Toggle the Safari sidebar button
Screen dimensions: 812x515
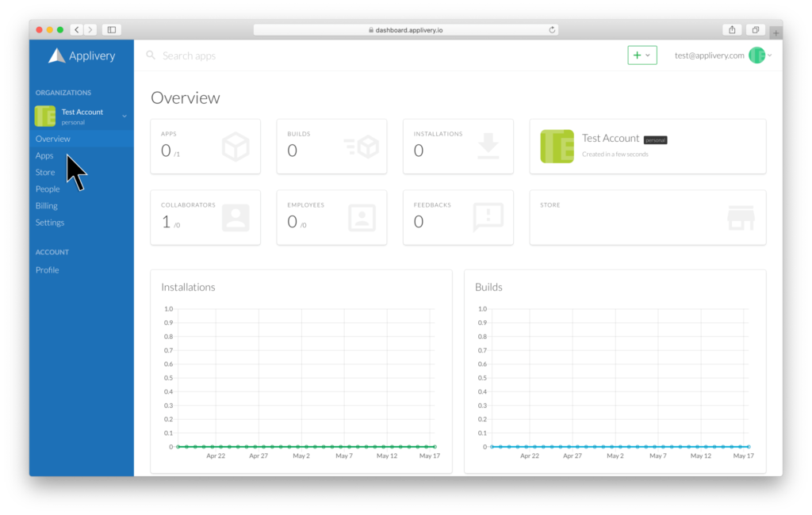(111, 30)
